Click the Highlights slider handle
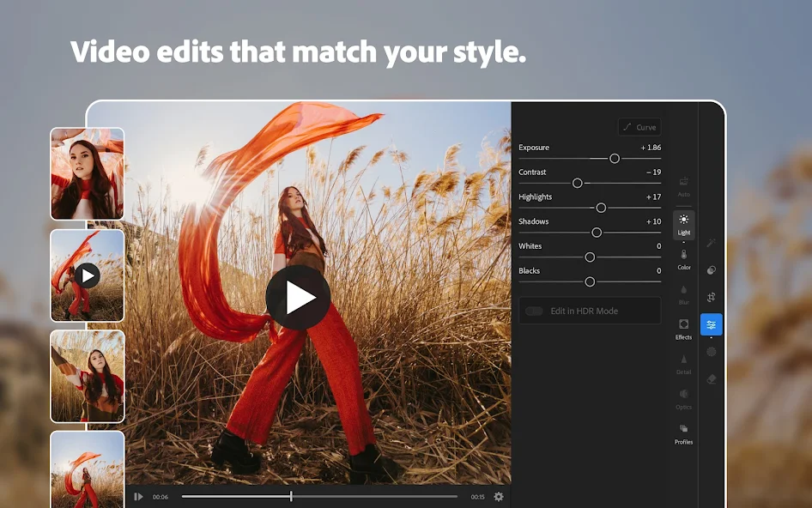The height and width of the screenshot is (508, 812). pos(601,208)
